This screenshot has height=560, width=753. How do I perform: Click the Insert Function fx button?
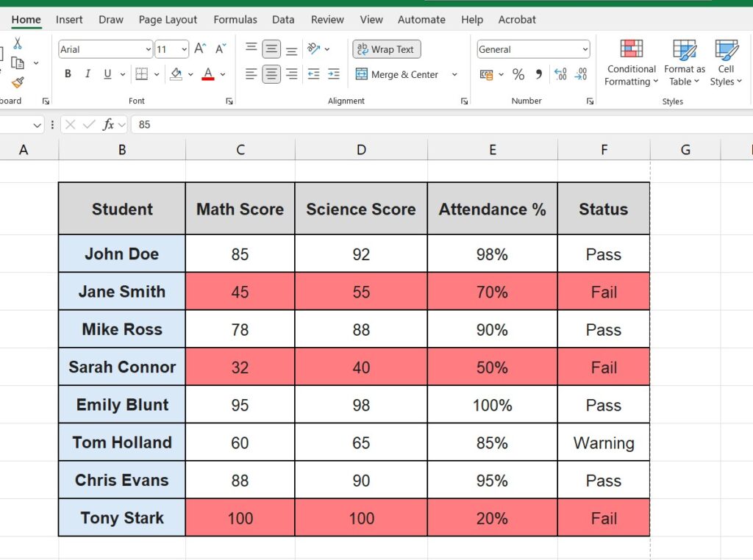tap(109, 124)
